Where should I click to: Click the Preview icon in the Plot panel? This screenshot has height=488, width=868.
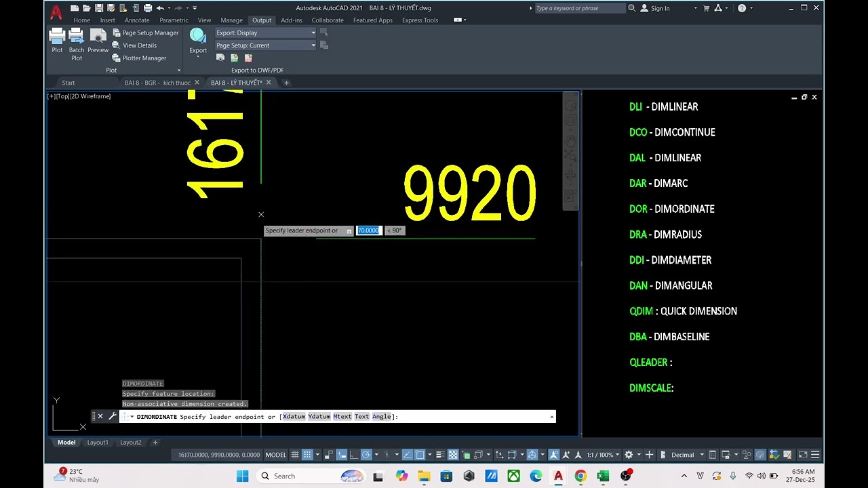point(98,35)
